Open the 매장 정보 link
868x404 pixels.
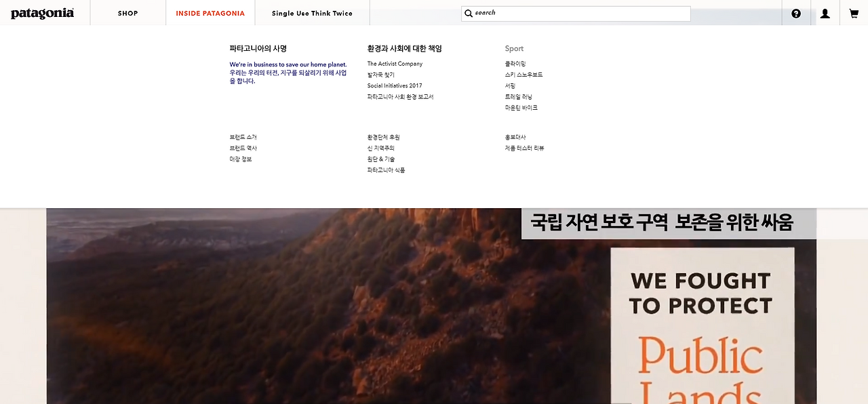(x=241, y=159)
